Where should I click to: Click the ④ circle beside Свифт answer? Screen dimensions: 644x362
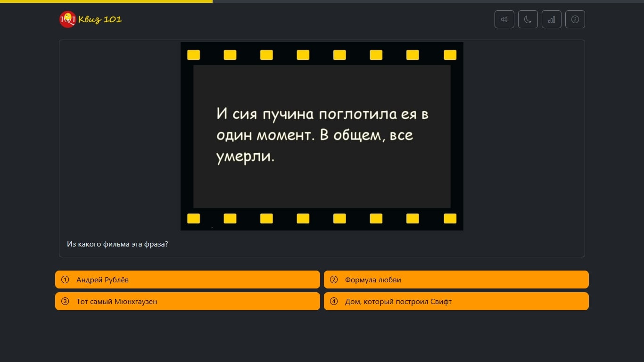334,301
